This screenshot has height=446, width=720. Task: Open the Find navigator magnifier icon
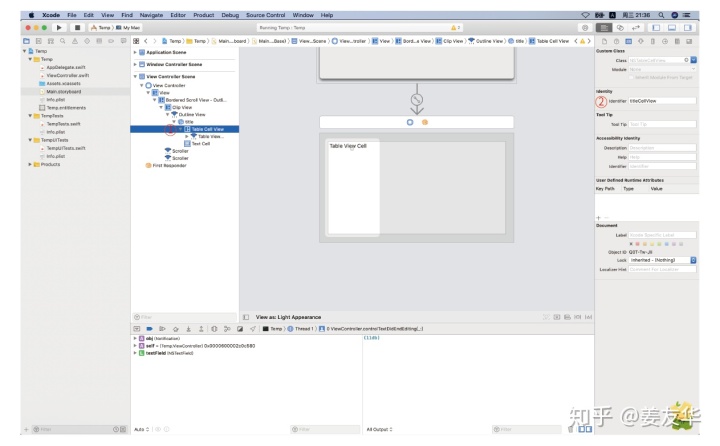[62, 41]
